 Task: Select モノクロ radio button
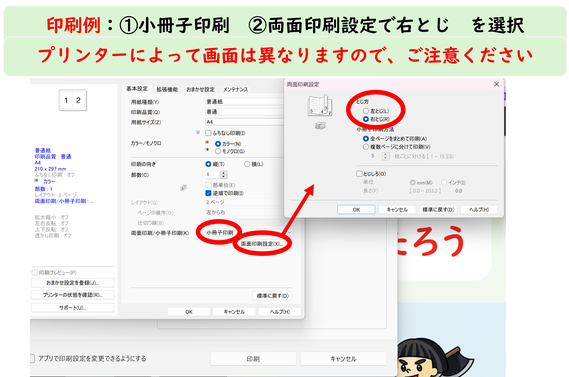tap(218, 151)
